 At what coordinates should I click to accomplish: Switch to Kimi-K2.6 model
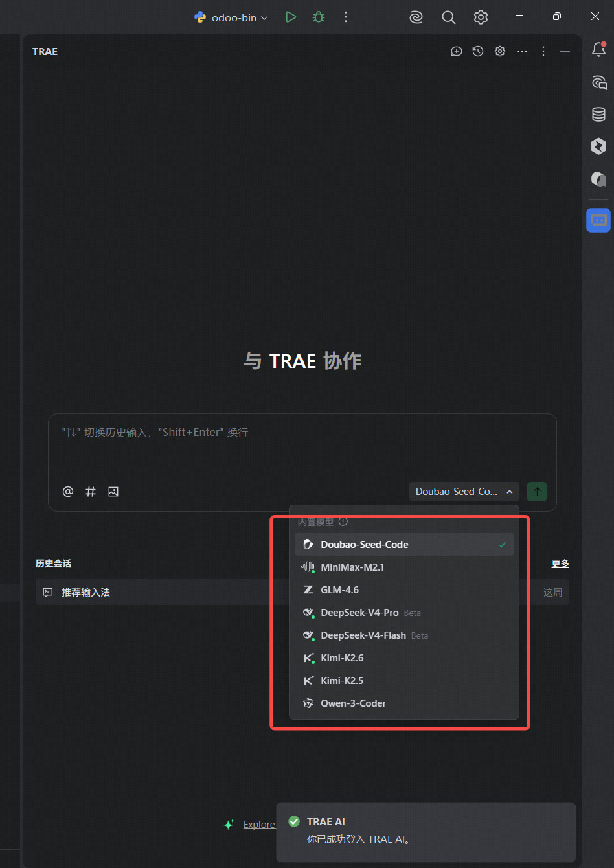[x=404, y=658]
